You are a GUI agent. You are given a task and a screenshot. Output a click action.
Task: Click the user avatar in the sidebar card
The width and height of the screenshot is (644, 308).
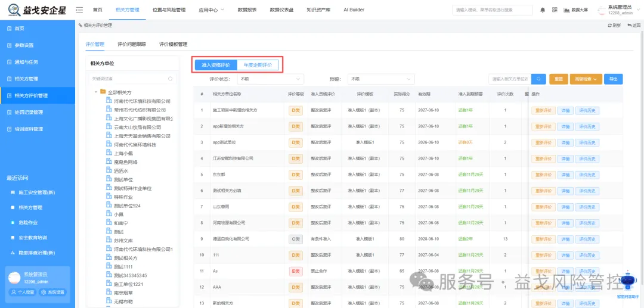click(14, 278)
